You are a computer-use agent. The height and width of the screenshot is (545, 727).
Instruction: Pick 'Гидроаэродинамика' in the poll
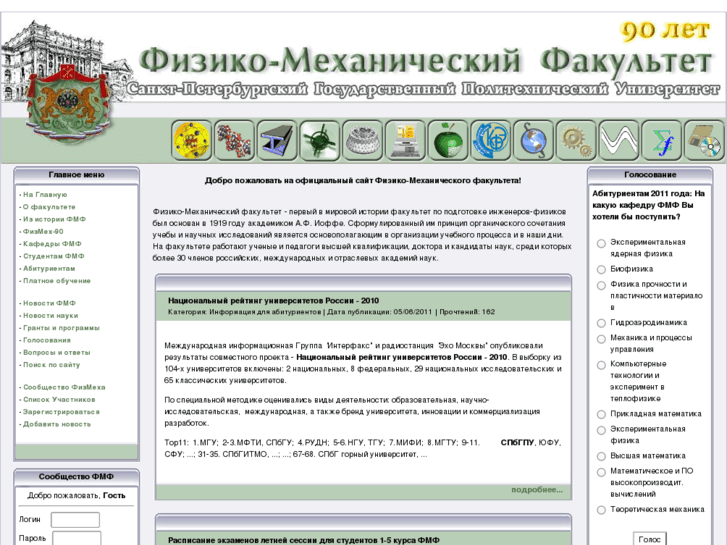(x=601, y=323)
